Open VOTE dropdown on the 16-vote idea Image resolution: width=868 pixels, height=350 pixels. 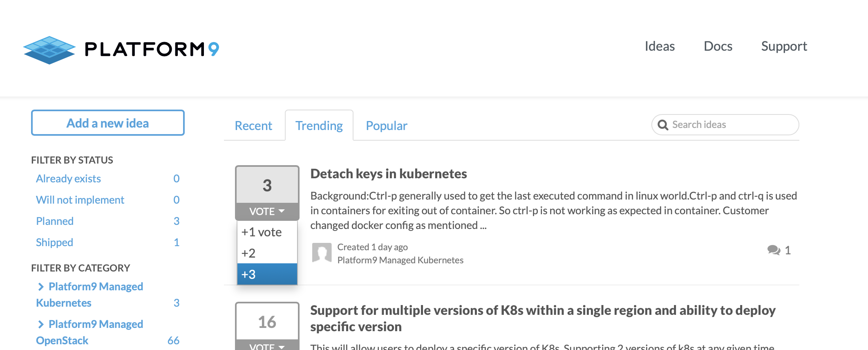[x=267, y=346]
